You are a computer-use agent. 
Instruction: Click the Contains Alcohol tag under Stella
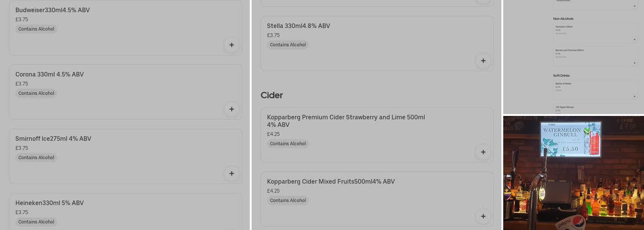(x=288, y=45)
